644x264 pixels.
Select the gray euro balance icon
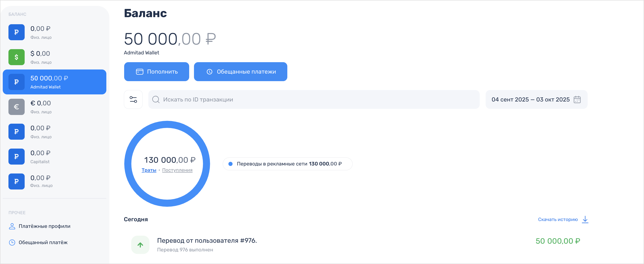pos(16,107)
